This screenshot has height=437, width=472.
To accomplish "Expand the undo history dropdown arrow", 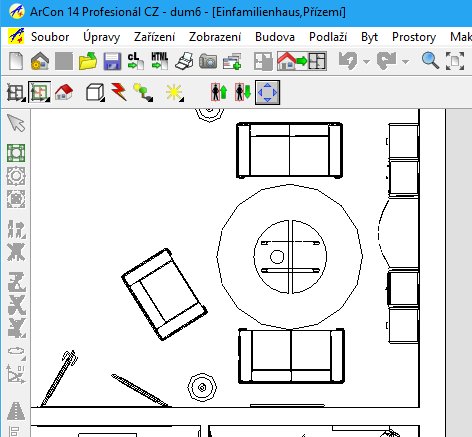I will point(366,62).
